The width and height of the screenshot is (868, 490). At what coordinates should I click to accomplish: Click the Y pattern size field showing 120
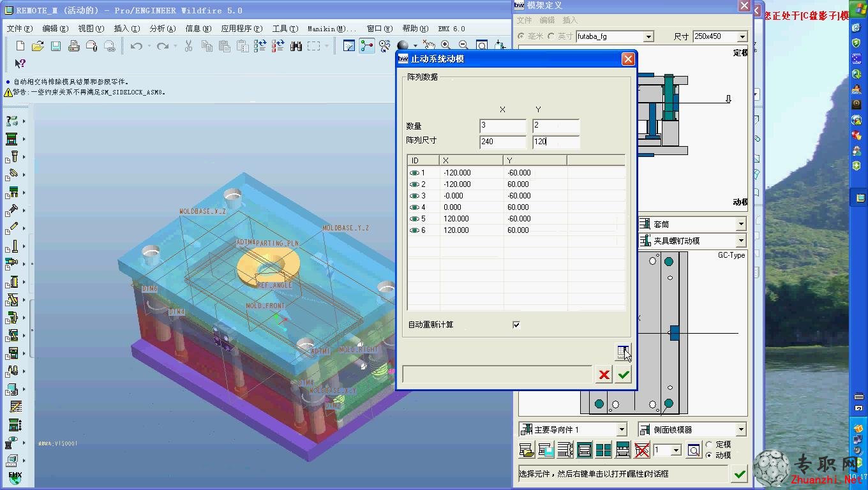click(556, 142)
